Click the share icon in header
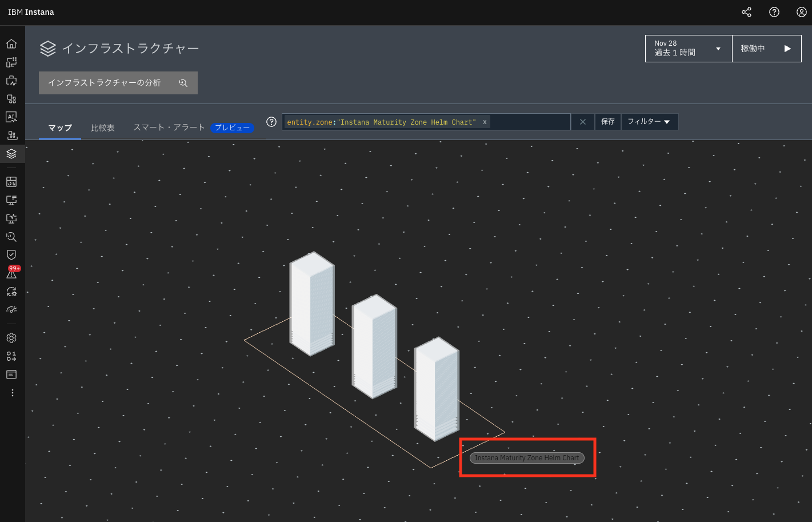Viewport: 812px width, 522px height. point(746,12)
